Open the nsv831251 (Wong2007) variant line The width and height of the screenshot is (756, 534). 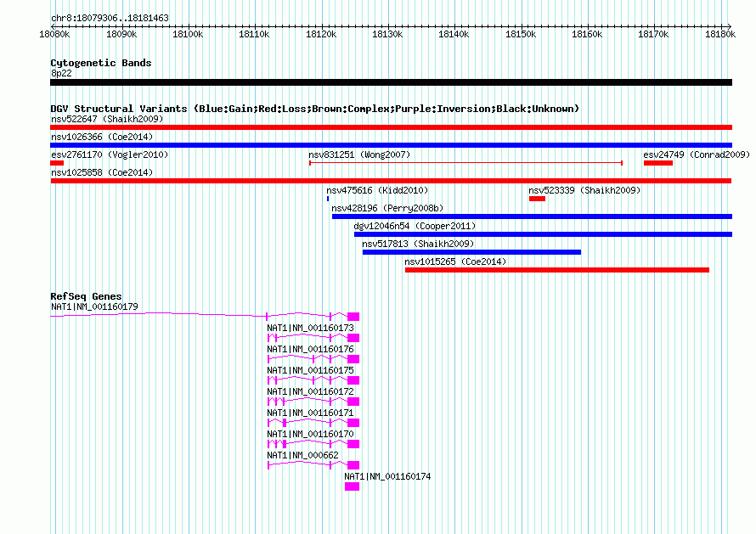click(465, 163)
